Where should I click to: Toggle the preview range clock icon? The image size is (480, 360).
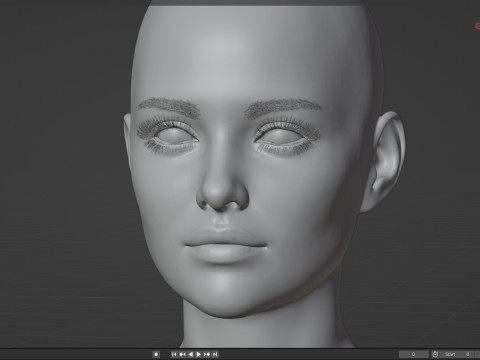point(435,354)
